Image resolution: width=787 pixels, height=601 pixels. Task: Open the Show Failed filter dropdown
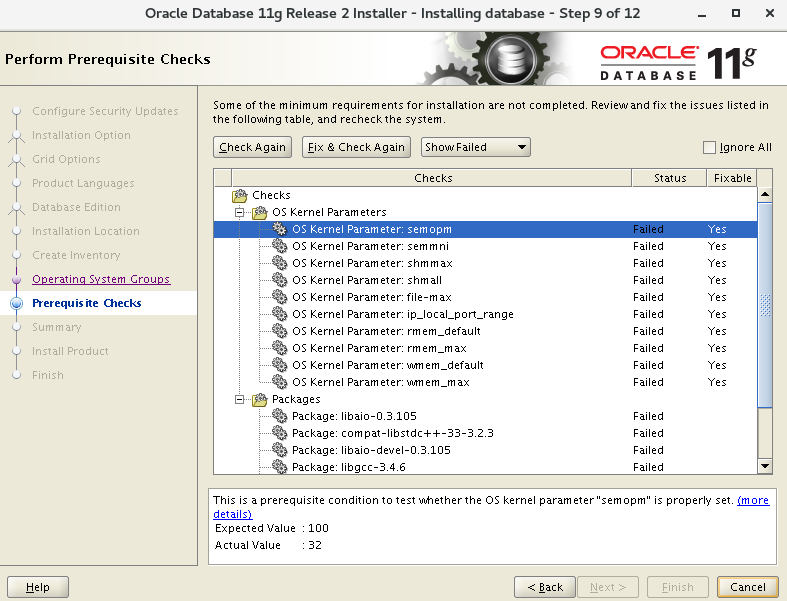click(x=475, y=147)
